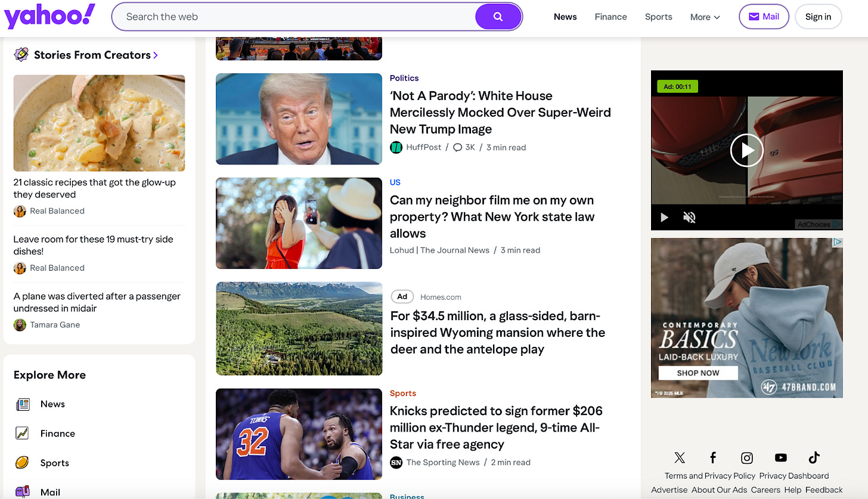The image size is (868, 499).
Task: Click the Homes.com advertiser label
Action: tap(441, 297)
